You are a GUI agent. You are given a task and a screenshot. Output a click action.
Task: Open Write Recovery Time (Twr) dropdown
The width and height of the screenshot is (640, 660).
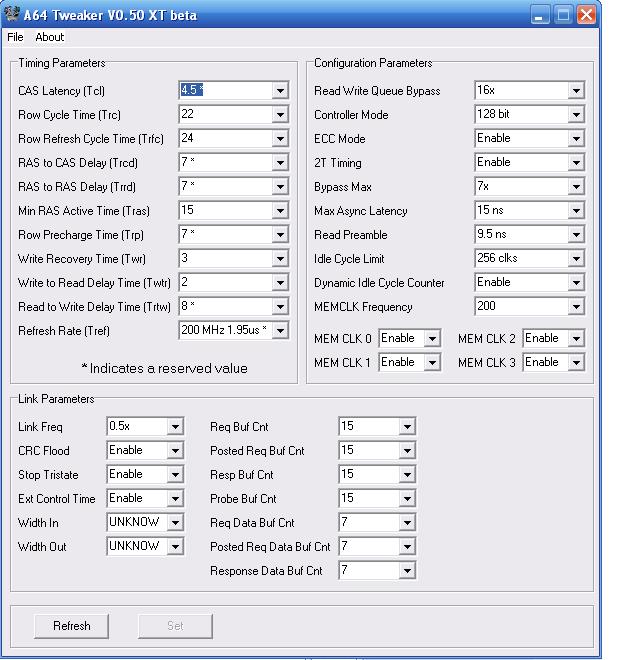(280, 258)
